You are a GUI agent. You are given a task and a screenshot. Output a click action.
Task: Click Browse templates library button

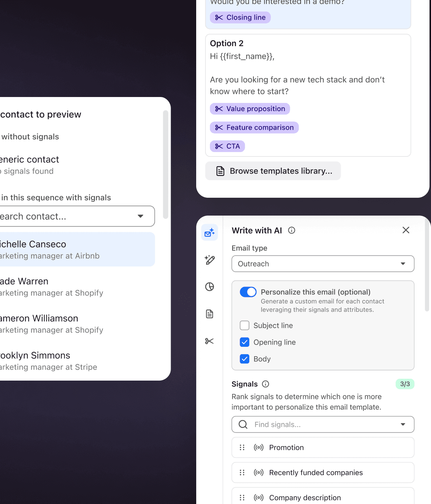(x=273, y=171)
